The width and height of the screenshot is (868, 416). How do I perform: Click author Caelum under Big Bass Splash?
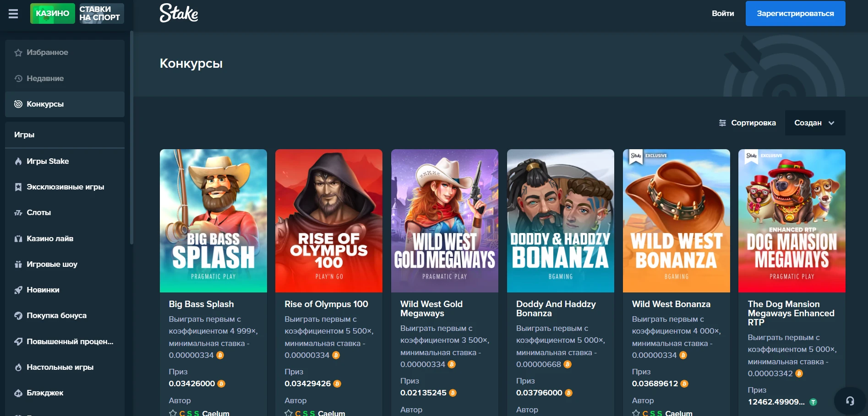click(x=216, y=413)
